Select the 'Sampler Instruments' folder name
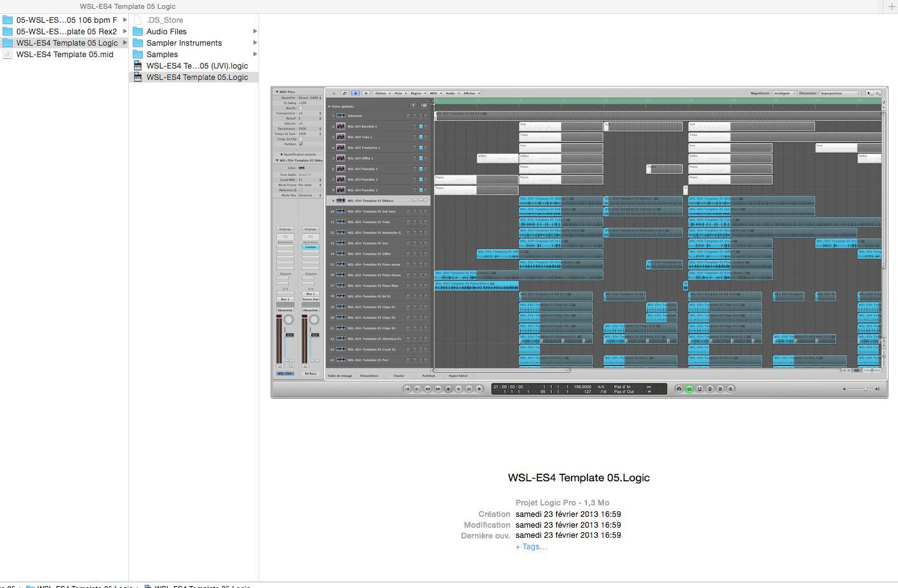This screenshot has height=588, width=898. coord(184,43)
